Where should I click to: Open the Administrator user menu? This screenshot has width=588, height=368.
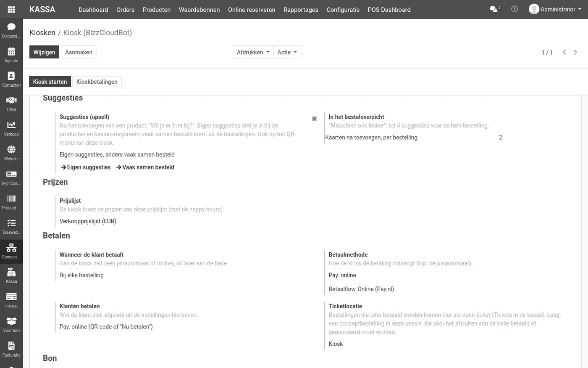click(555, 9)
